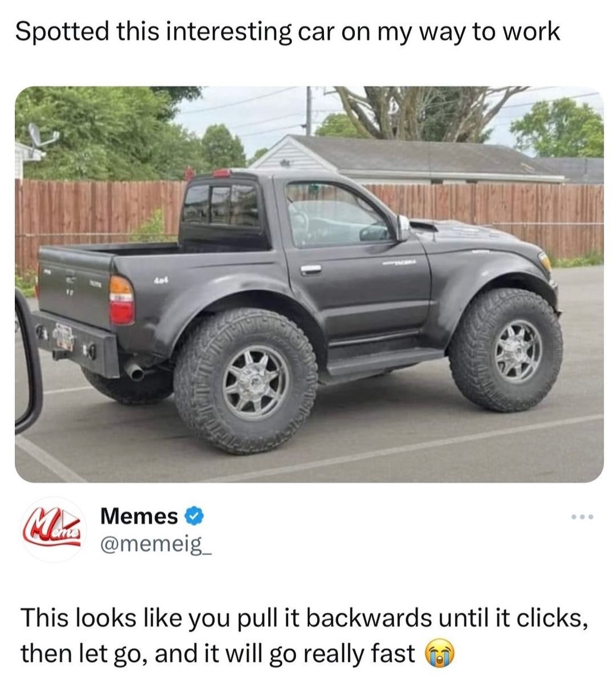Click the satellite dish in the photo
616x680 pixels.
40,135
